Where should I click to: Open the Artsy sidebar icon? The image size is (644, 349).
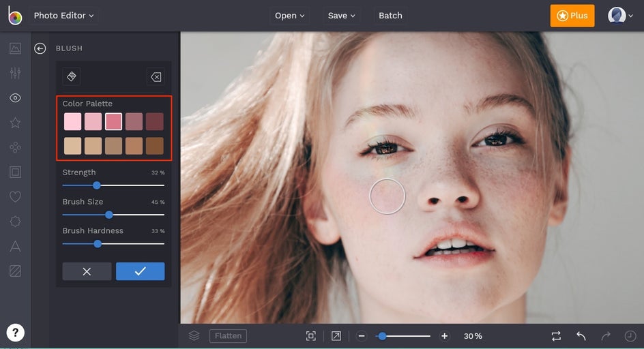click(15, 147)
